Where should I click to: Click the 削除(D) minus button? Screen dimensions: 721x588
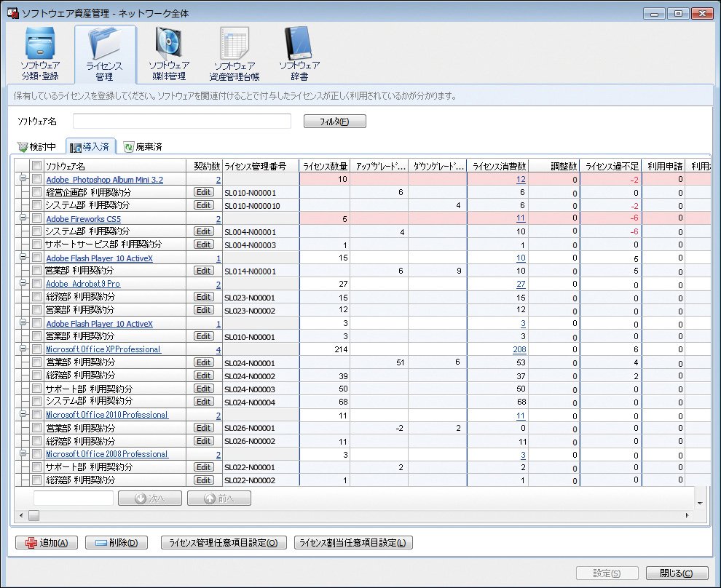pos(117,543)
